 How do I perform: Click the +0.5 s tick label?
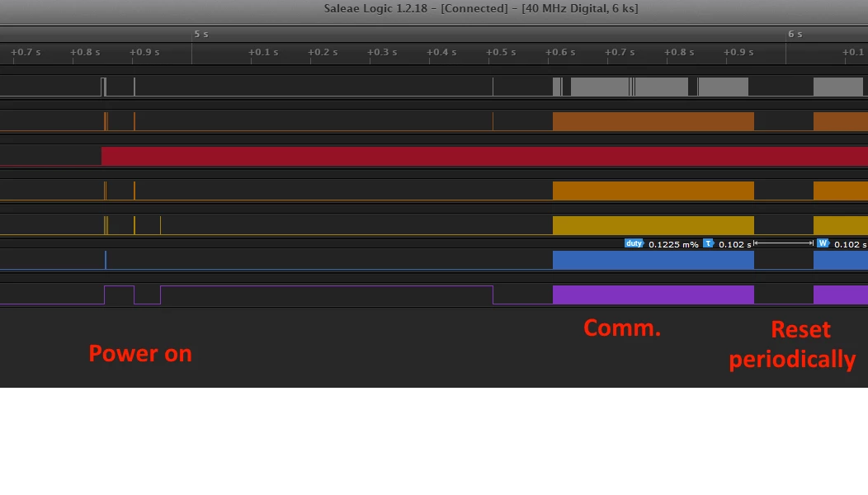point(501,52)
